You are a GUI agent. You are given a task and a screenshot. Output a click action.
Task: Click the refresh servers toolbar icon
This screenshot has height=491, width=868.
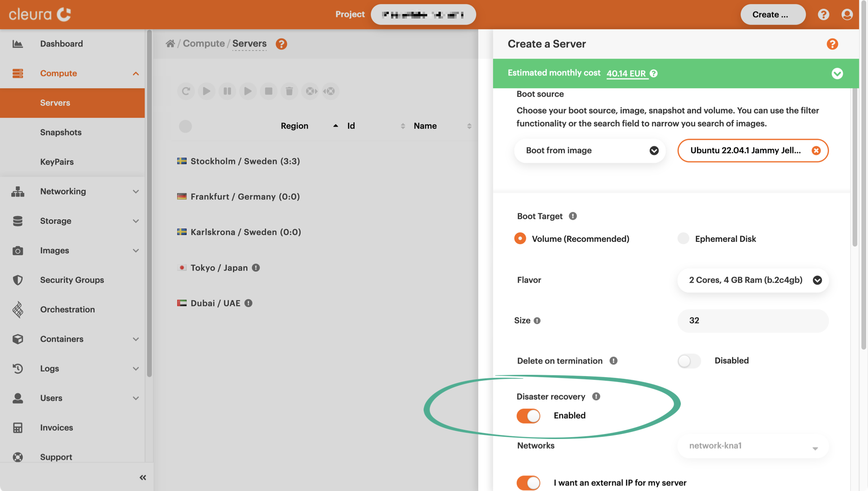pos(186,91)
